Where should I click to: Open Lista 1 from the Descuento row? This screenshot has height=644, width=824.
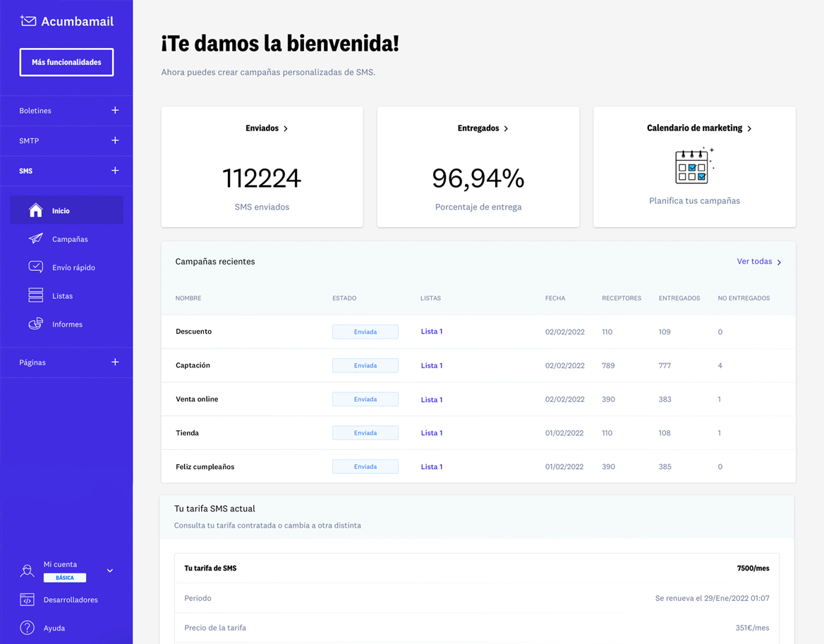(x=431, y=331)
